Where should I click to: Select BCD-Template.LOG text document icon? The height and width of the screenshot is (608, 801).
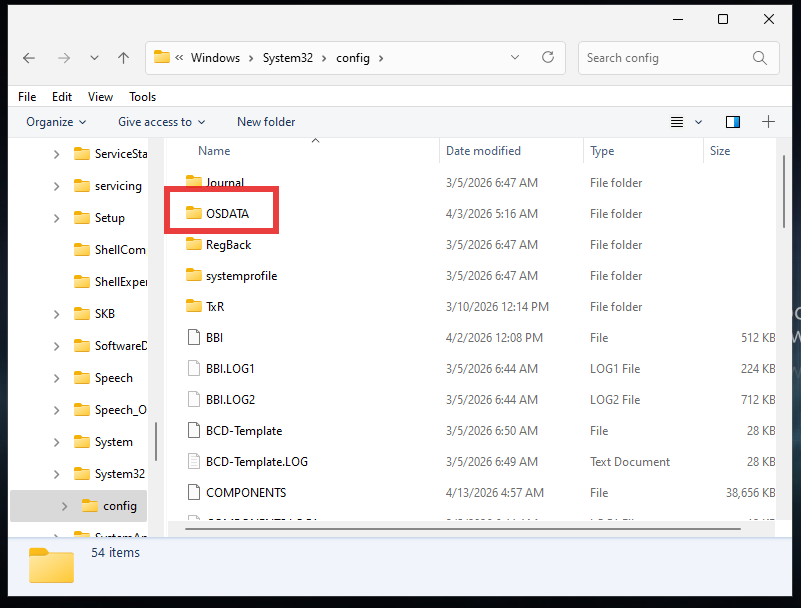point(194,461)
